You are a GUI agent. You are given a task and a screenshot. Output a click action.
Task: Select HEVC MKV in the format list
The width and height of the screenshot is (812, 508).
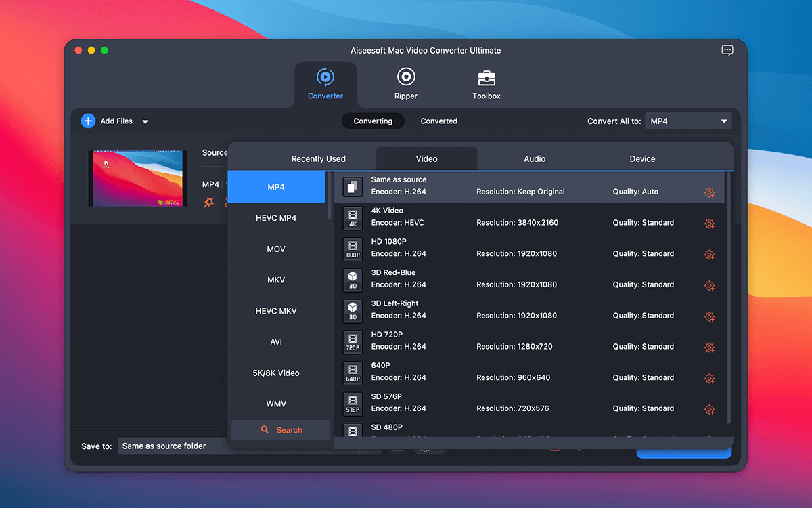point(276,311)
